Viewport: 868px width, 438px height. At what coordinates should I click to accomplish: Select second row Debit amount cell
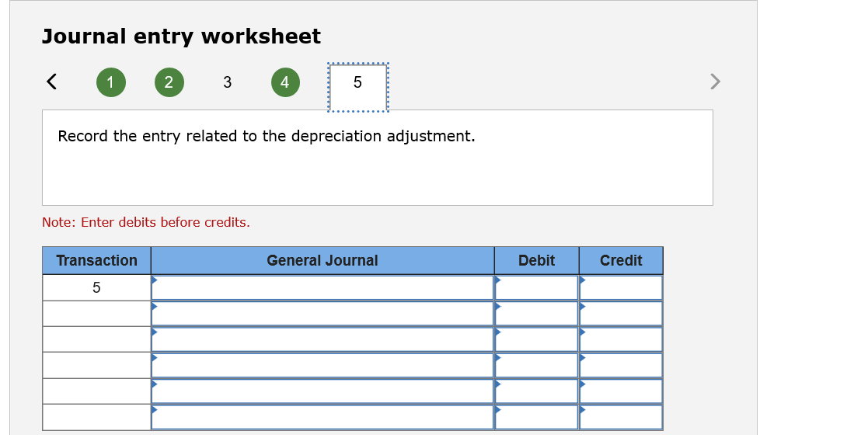tap(536, 314)
